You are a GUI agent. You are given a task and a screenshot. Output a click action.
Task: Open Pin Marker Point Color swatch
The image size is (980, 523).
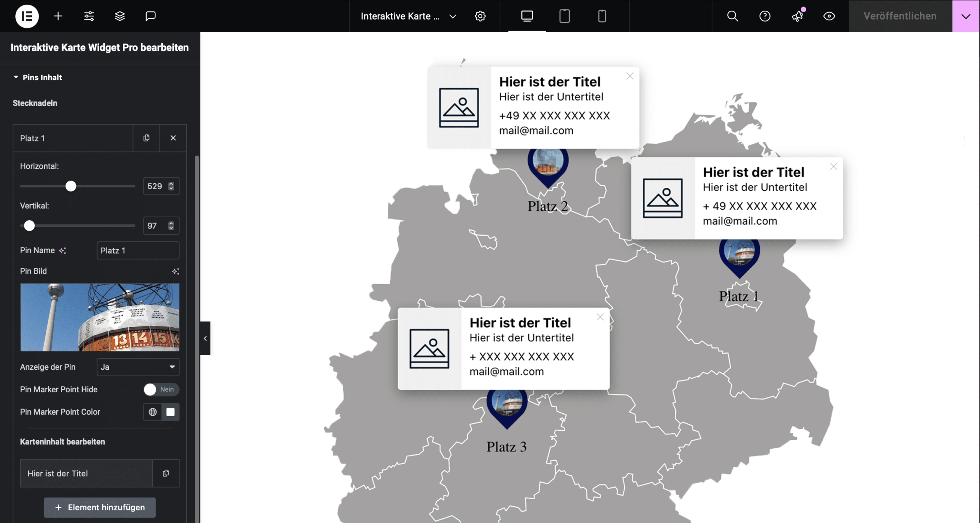(x=170, y=412)
